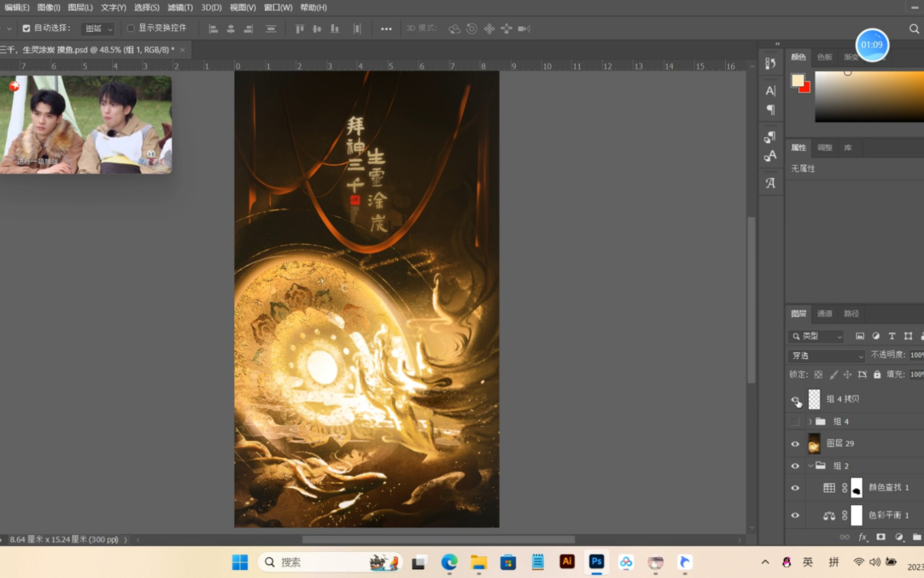Expand the 组 4 group
This screenshot has width=924, height=578.
coord(810,421)
